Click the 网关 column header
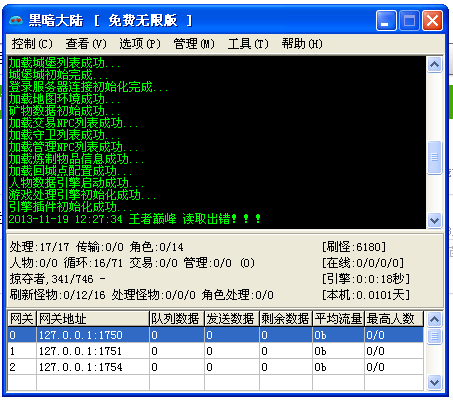The image size is (453, 400). coord(22,319)
